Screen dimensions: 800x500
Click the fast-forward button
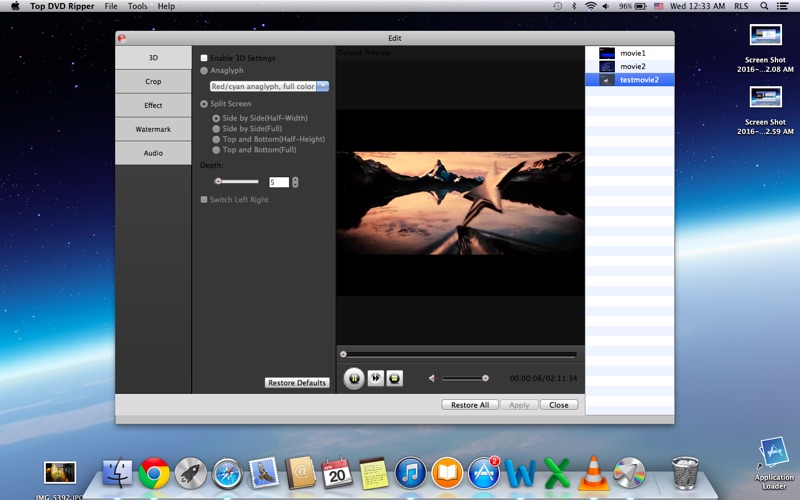click(x=376, y=378)
